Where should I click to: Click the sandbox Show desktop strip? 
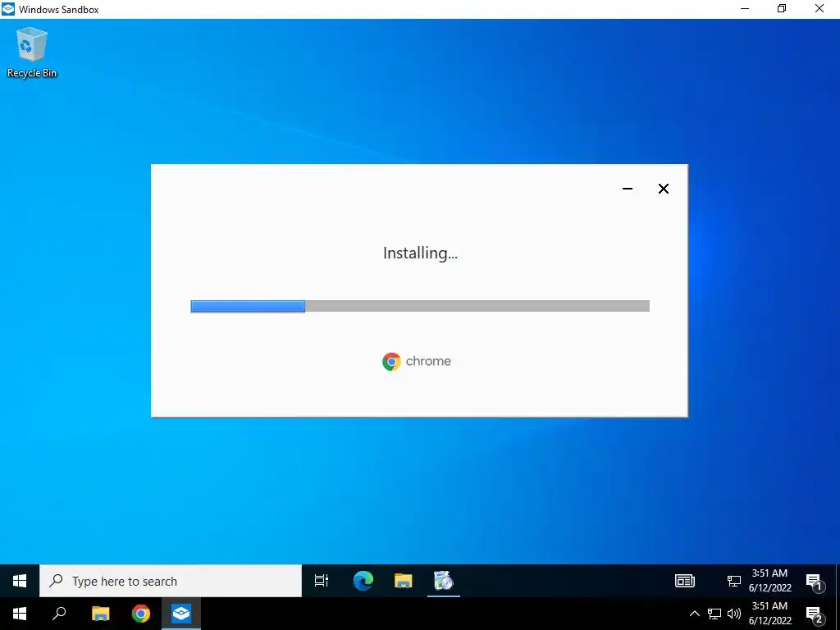(838, 581)
